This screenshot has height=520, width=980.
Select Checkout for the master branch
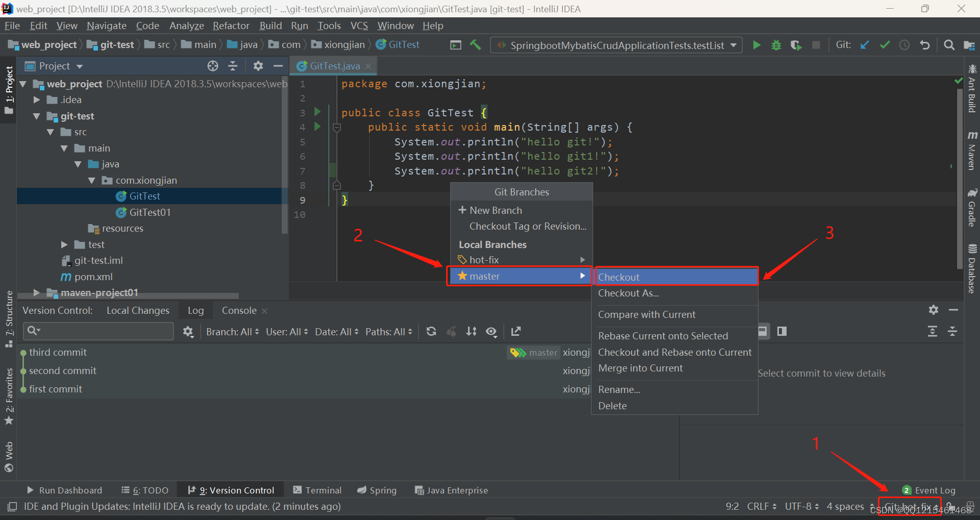[676, 277]
